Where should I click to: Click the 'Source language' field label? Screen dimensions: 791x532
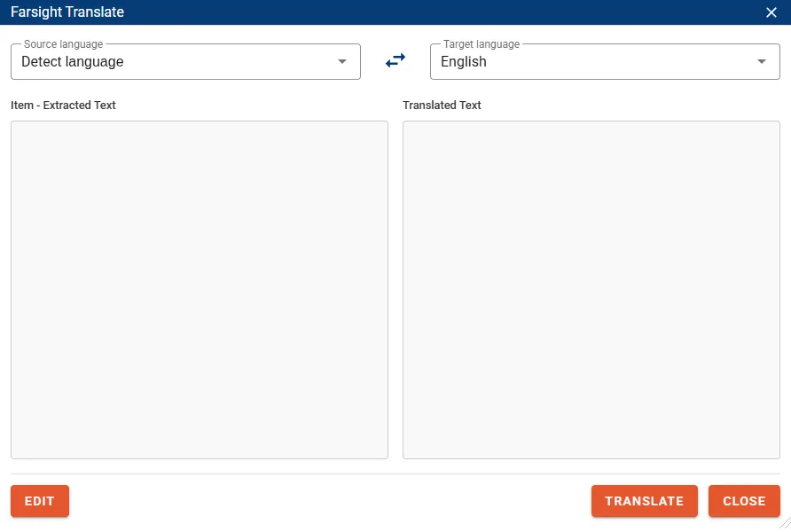coord(63,44)
